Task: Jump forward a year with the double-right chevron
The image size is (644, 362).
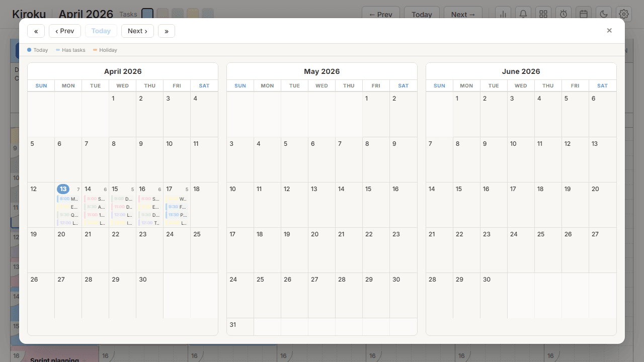Action: [166, 31]
